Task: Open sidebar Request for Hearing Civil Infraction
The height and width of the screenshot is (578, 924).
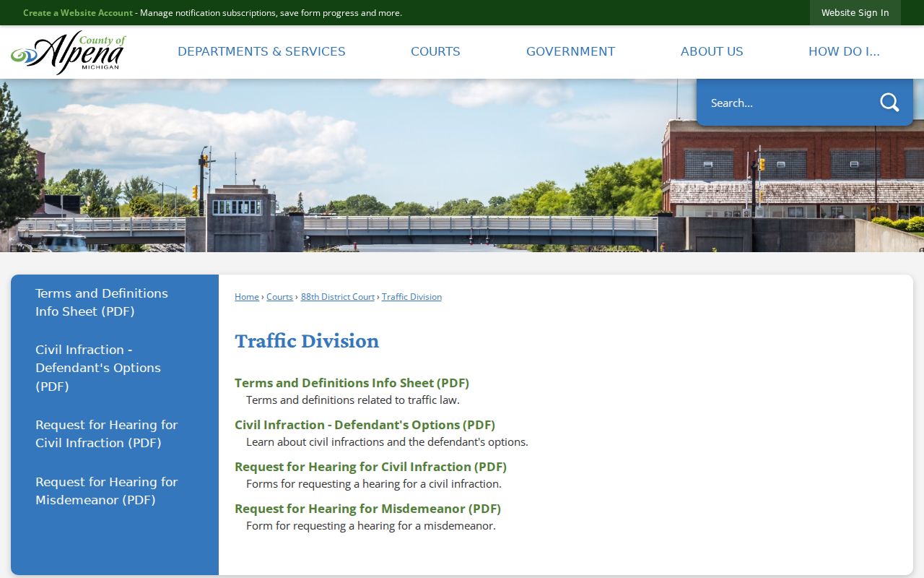Action: point(106,433)
